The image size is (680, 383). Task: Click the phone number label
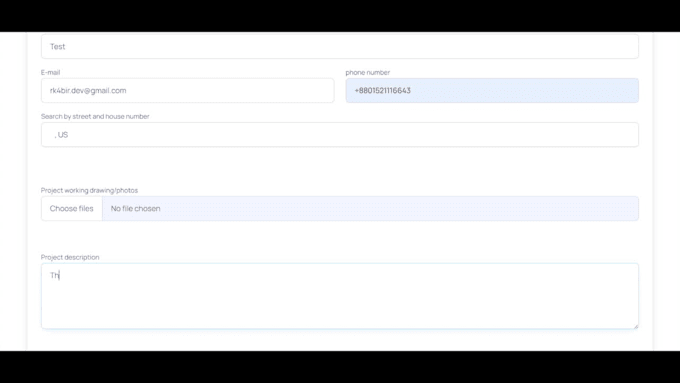pos(368,72)
